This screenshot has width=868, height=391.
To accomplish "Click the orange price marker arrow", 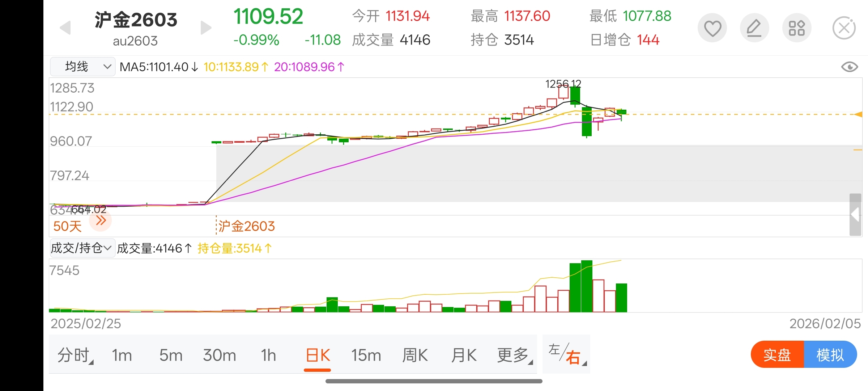I will 859,114.
